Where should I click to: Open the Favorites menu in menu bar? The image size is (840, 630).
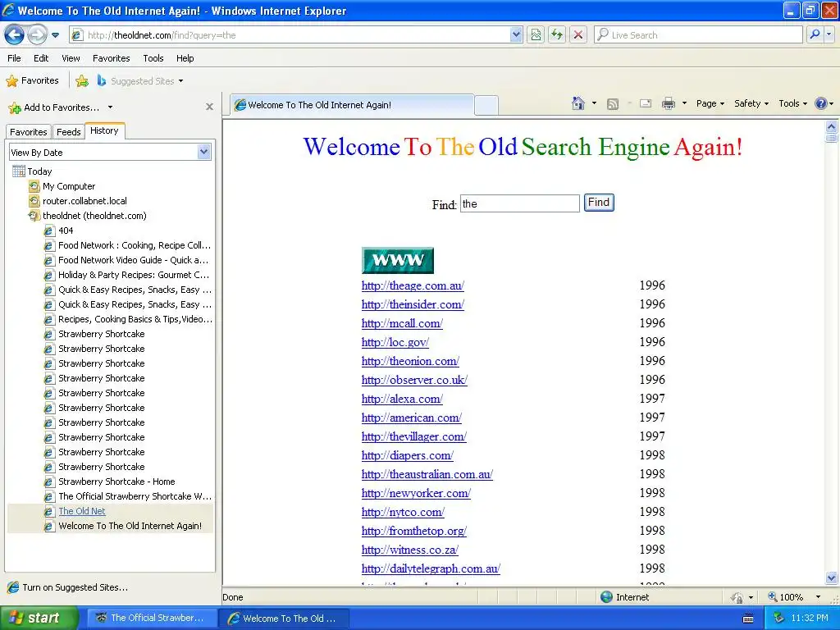[112, 58]
